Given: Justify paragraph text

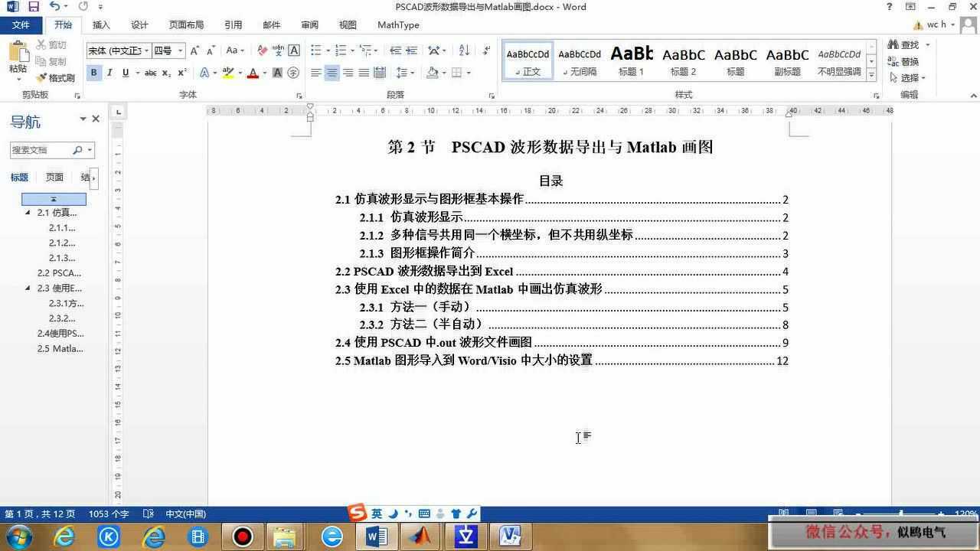Looking at the screenshot, I should [364, 73].
